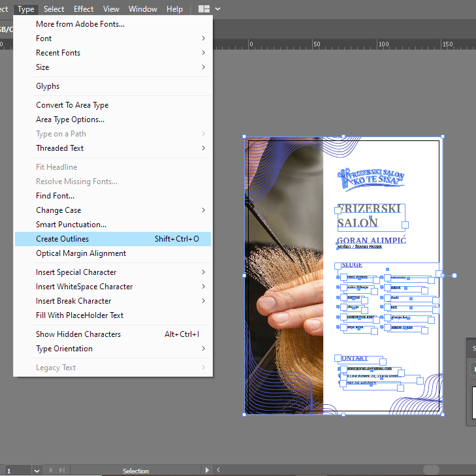Click the Arrange Documents layout icon
476x476 pixels.
204,9
